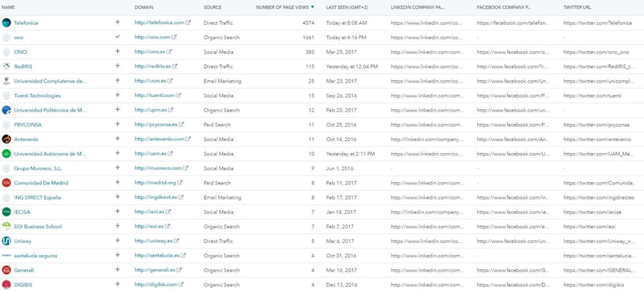Open external link icon beside rediris.es
The image size is (644, 291).
pos(175,66)
